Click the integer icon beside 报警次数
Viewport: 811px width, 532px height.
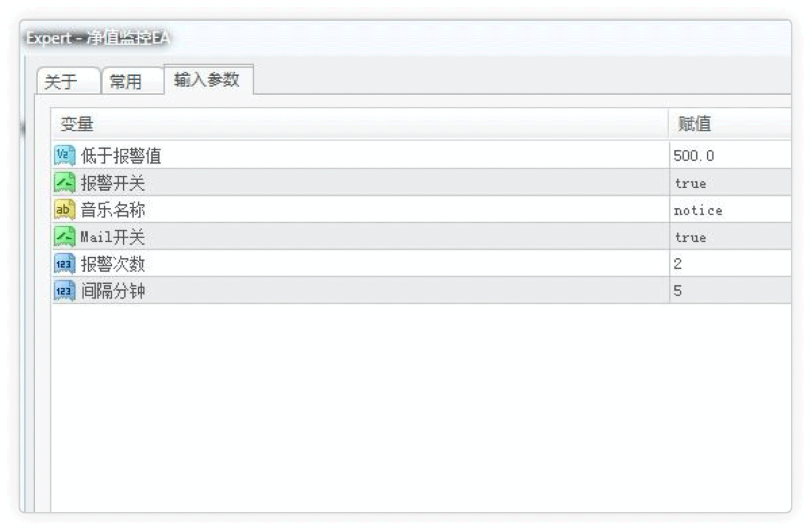click(64, 264)
